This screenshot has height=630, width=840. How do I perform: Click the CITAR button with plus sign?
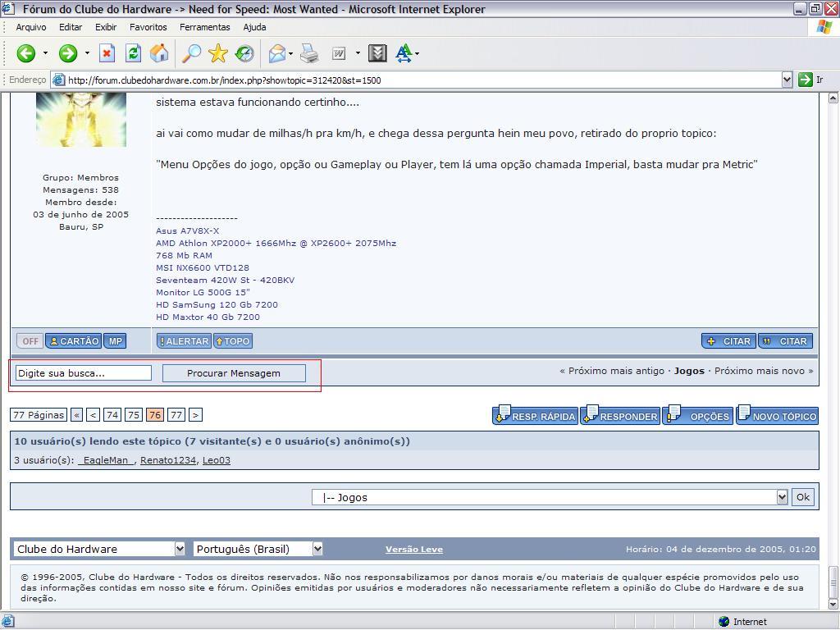(728, 341)
